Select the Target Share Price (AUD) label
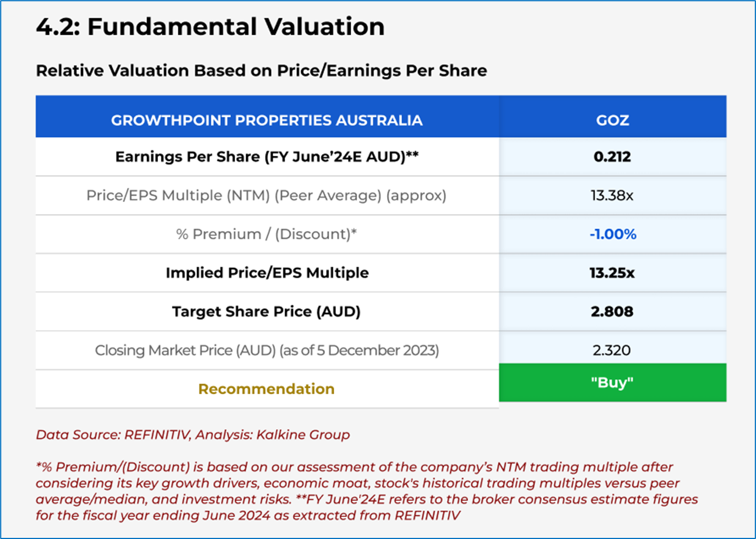 click(266, 312)
